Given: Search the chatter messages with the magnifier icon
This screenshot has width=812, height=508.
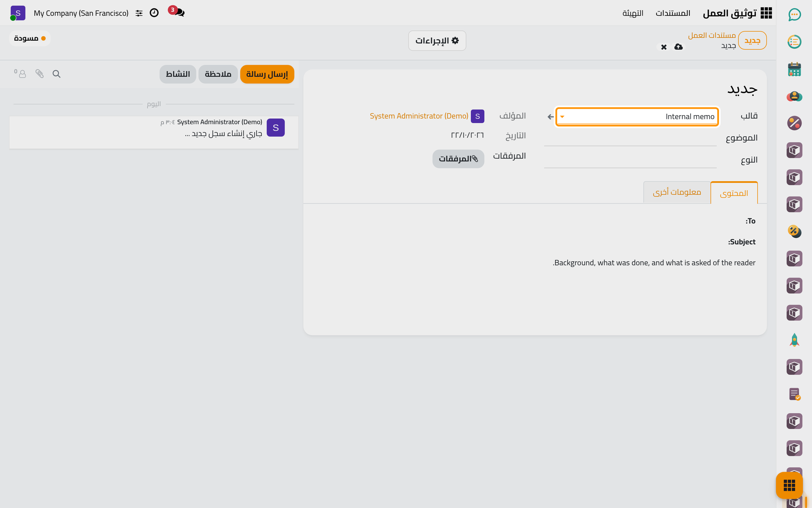Looking at the screenshot, I should tap(57, 74).
